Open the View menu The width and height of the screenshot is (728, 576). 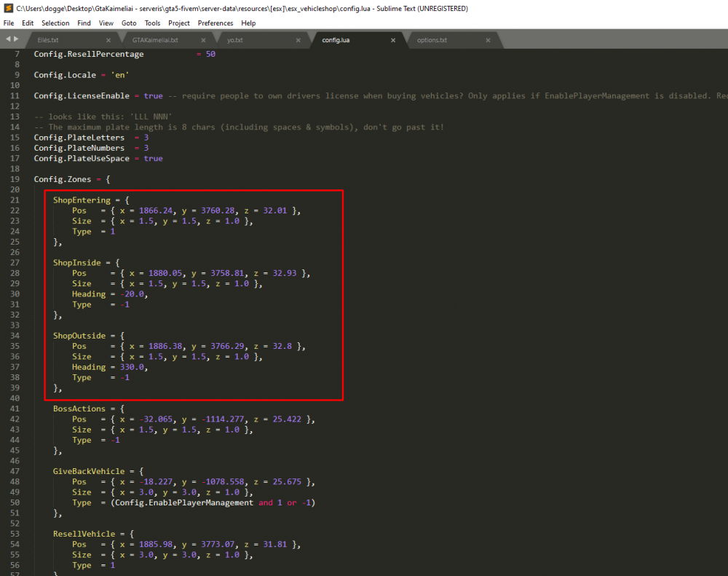pyautogui.click(x=106, y=23)
